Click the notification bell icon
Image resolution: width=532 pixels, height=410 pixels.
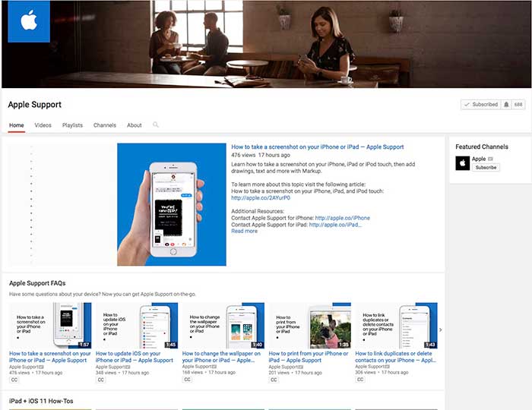(506, 105)
